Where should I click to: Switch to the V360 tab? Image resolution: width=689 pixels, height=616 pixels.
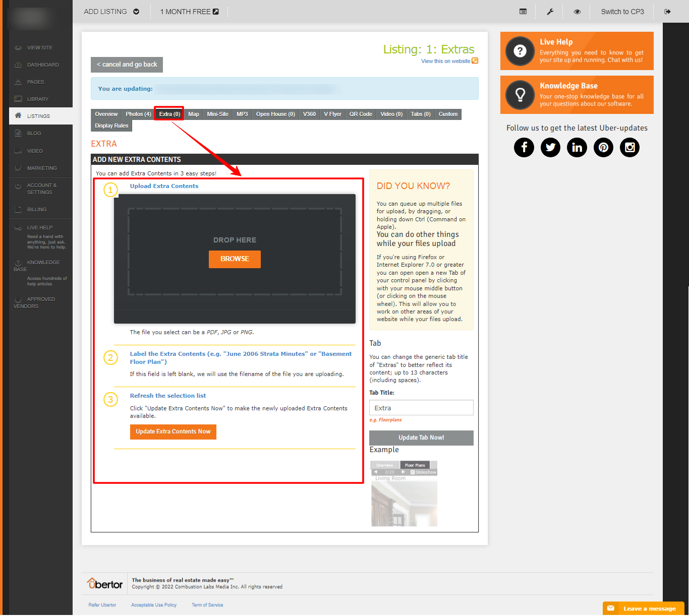point(309,114)
